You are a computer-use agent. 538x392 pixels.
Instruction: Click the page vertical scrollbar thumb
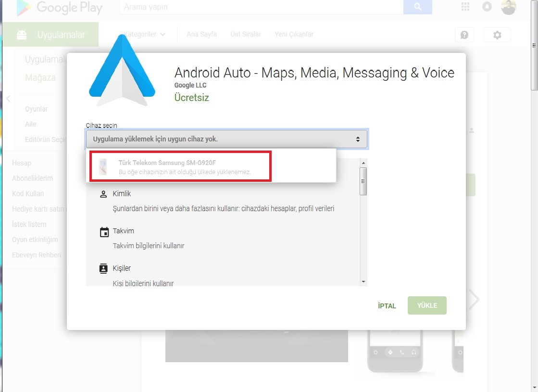(x=534, y=45)
